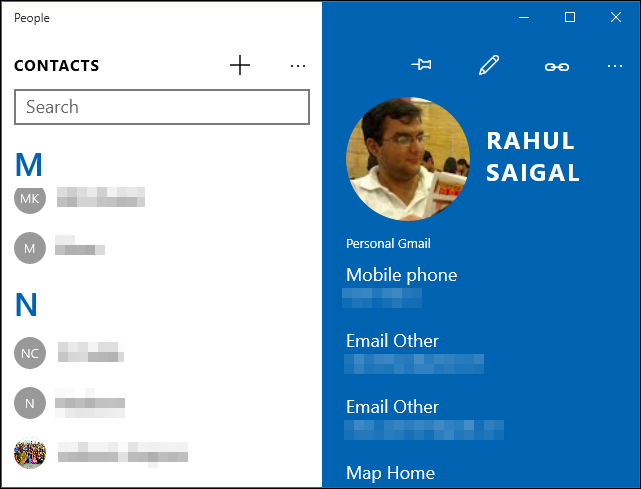Link contacts using the chain icon
The width and height of the screenshot is (641, 489).
[x=556, y=66]
